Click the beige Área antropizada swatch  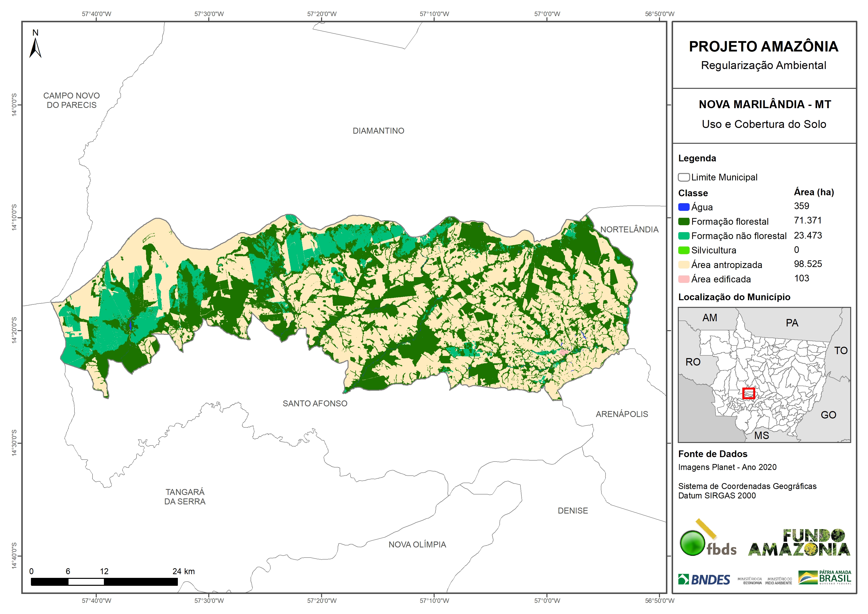[x=683, y=265]
